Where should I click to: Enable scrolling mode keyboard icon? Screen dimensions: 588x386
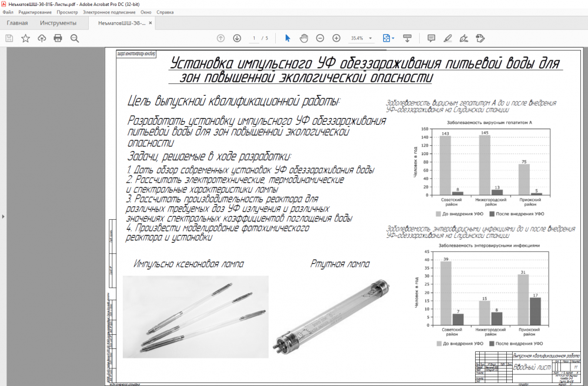click(407, 38)
